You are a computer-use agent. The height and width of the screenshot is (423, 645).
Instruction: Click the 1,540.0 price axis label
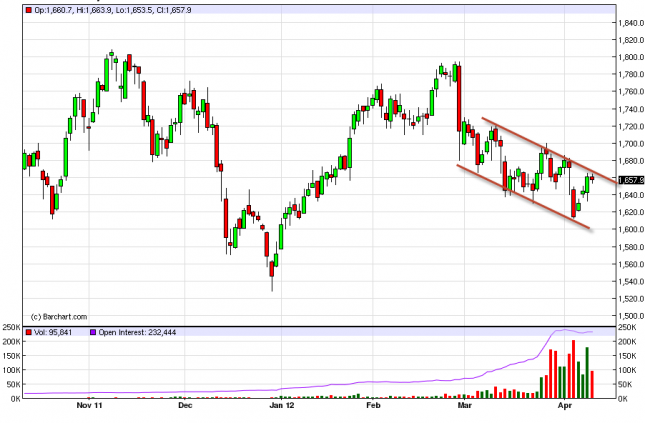(x=631, y=281)
